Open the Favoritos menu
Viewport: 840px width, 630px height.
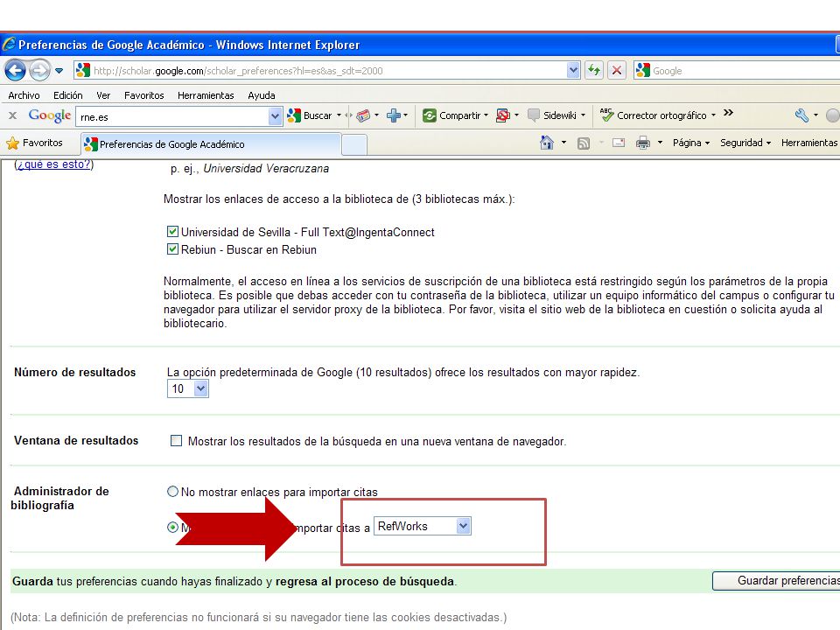pyautogui.click(x=144, y=95)
